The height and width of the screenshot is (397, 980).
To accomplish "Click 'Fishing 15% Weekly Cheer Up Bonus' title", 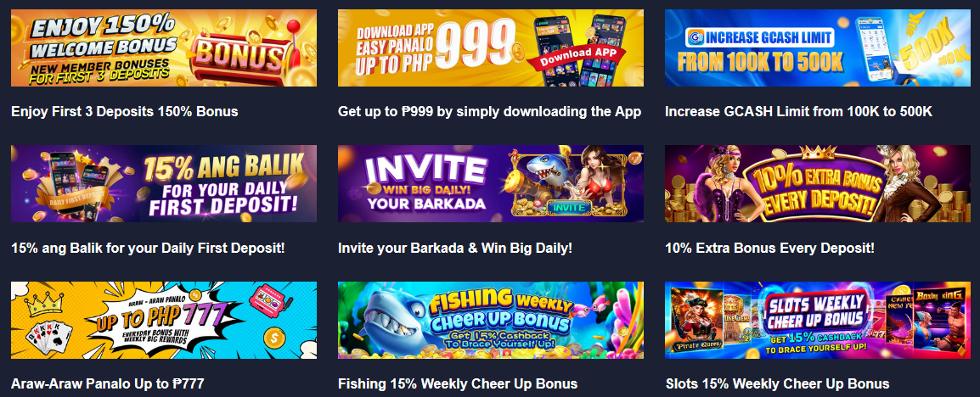I will tap(458, 383).
